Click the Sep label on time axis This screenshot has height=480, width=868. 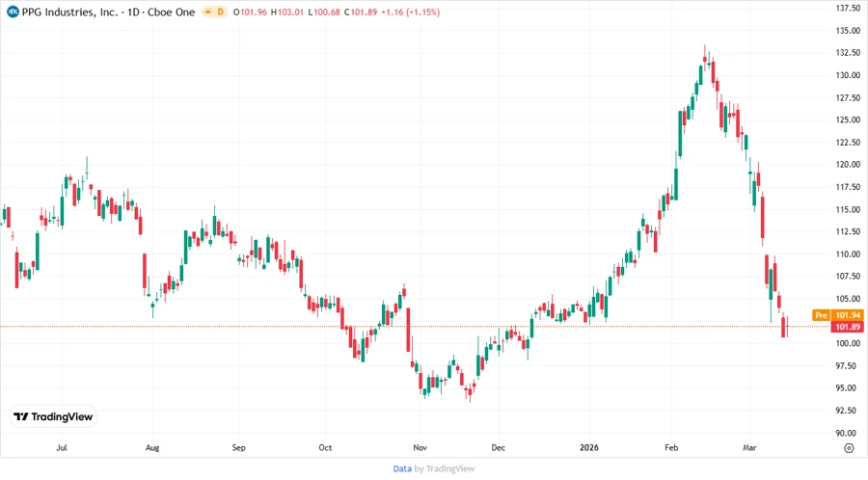(x=238, y=447)
